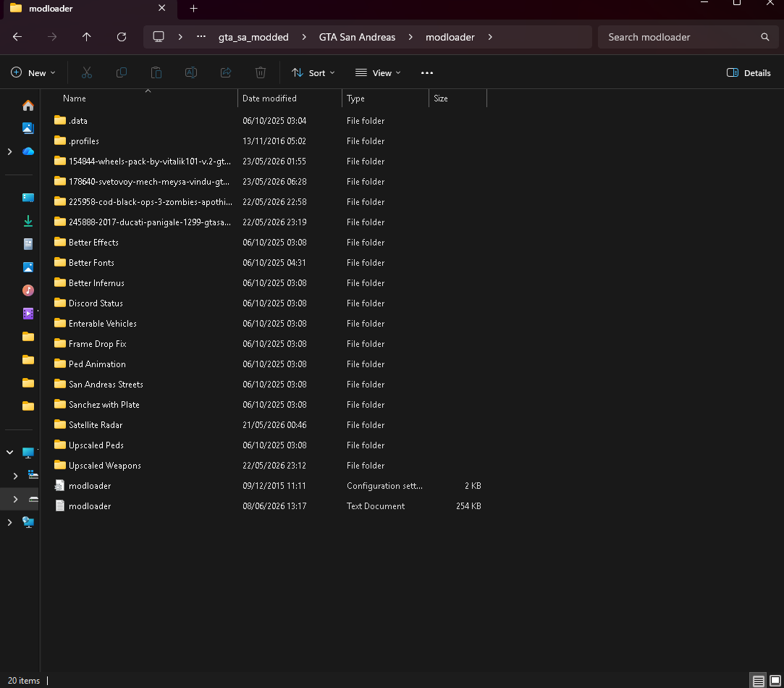This screenshot has height=688, width=784.
Task: Go to GTA San Andreas breadcrumb
Action: click(357, 37)
